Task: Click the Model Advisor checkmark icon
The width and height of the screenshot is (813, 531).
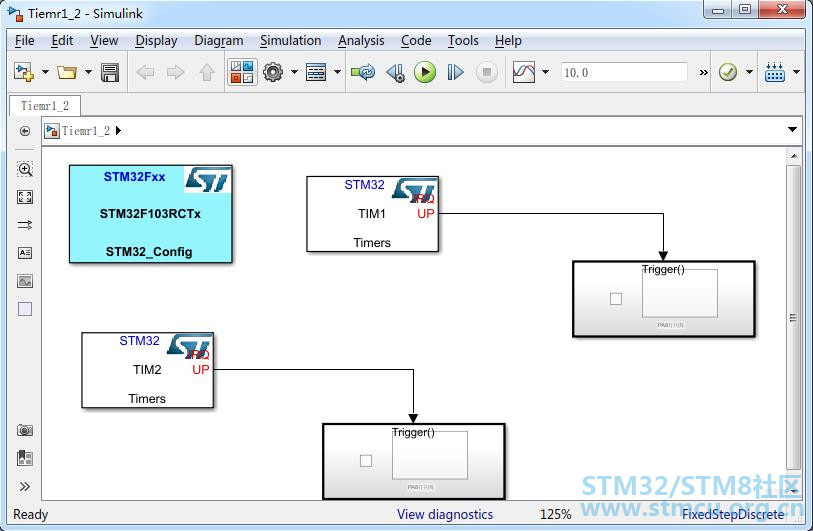Action: (728, 72)
